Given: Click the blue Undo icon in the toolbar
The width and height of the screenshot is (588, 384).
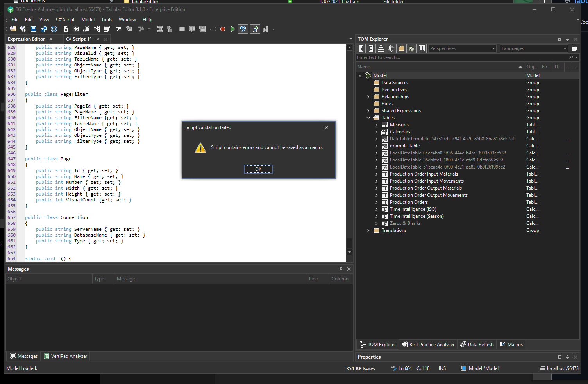Looking at the screenshot, I should pyautogui.click(x=243, y=29).
